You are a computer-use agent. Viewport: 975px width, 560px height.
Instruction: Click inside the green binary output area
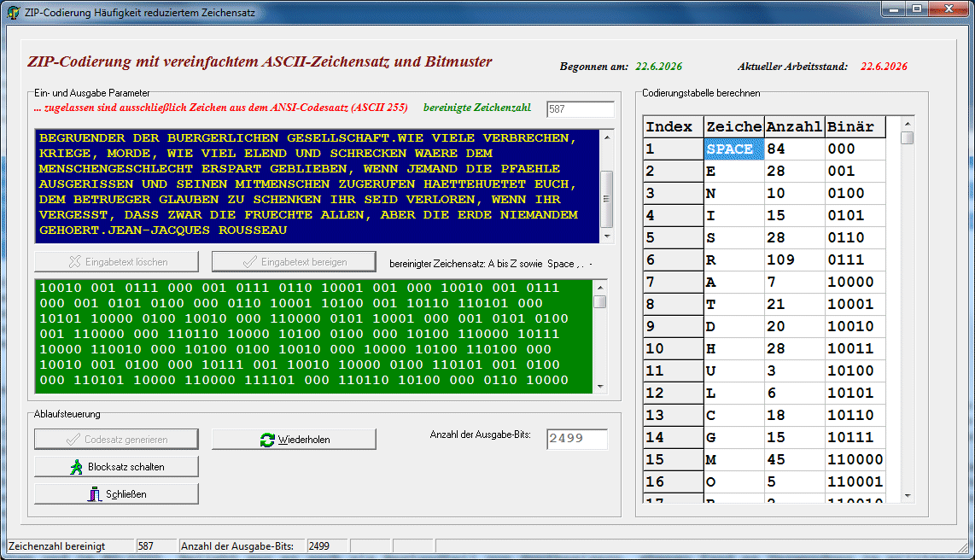click(313, 336)
